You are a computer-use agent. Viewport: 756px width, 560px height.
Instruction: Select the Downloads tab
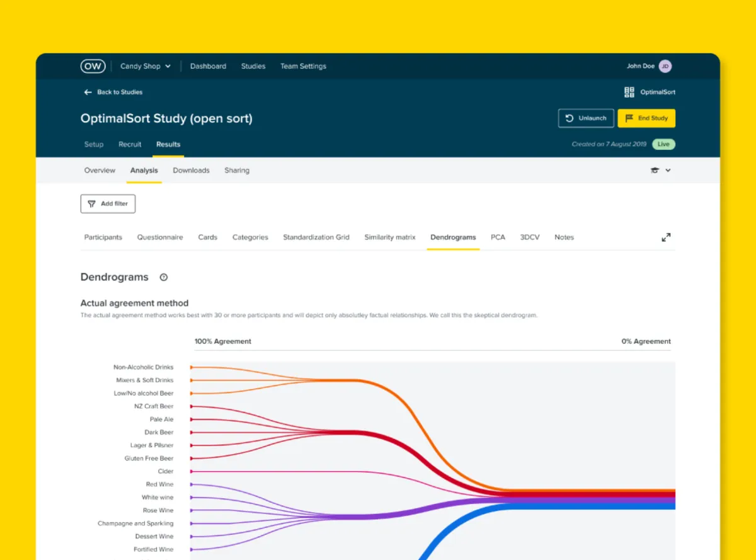(x=191, y=171)
